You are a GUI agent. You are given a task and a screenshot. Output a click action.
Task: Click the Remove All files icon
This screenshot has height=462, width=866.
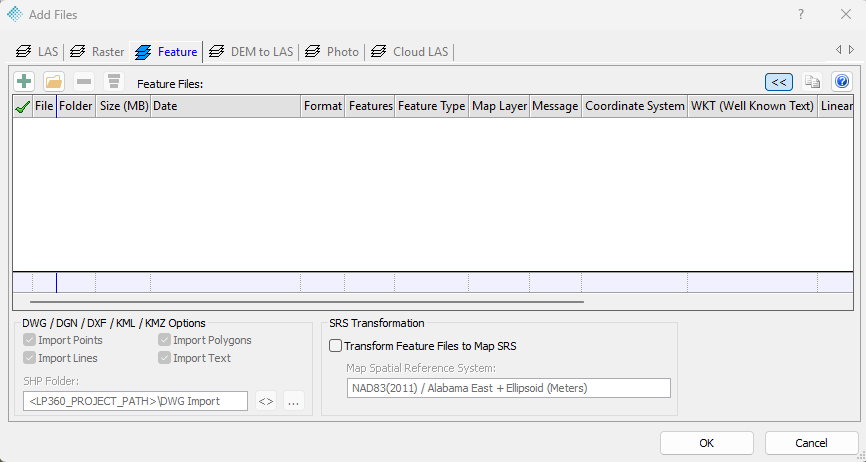[x=114, y=82]
